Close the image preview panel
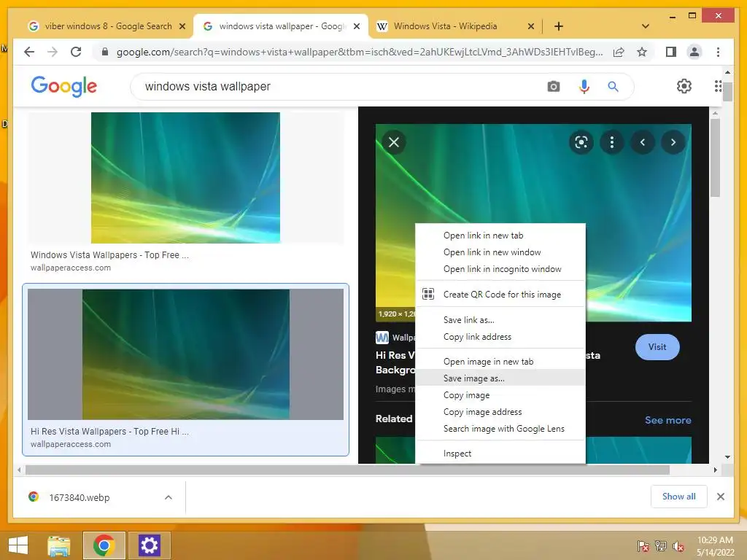Viewport: 747px width, 560px height. click(394, 142)
